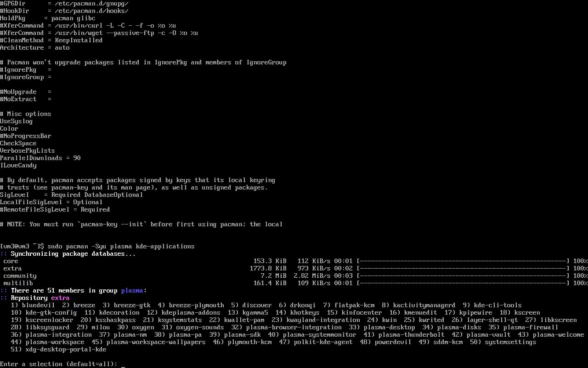Click the 'UseSyslog' option line
Viewport: 588px width, 368px height.
(x=17, y=121)
